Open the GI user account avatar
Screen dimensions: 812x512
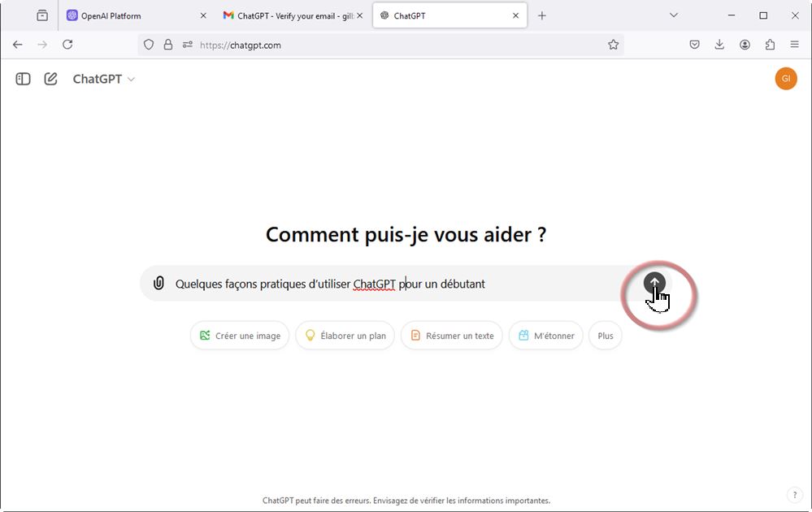click(x=786, y=79)
